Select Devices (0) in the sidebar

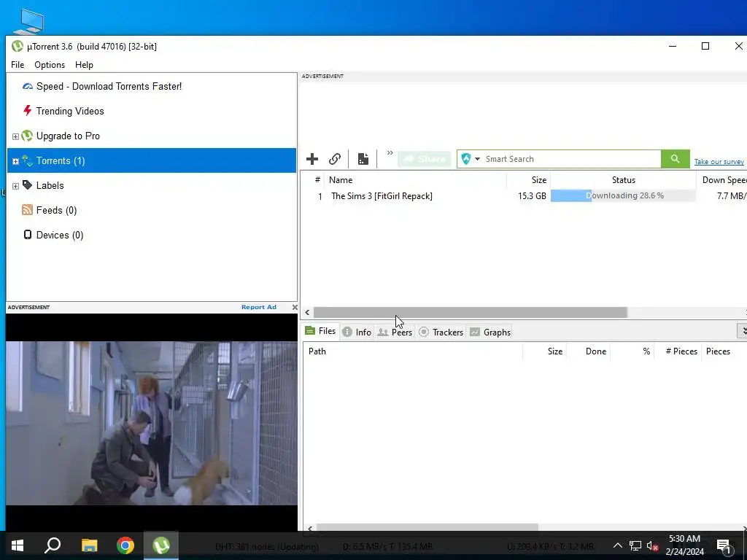[x=60, y=236]
